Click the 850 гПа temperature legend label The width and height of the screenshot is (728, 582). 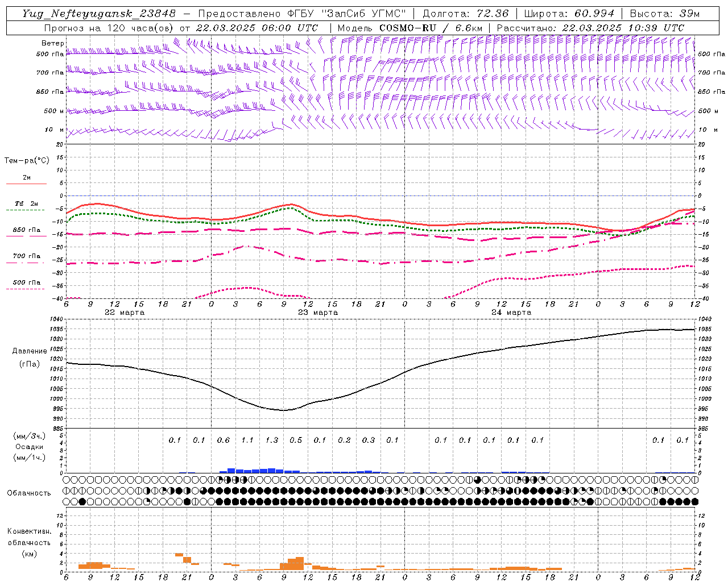[26, 230]
